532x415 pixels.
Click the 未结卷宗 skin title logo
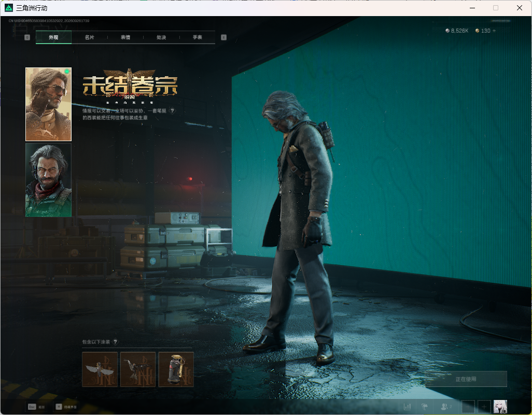pos(130,86)
